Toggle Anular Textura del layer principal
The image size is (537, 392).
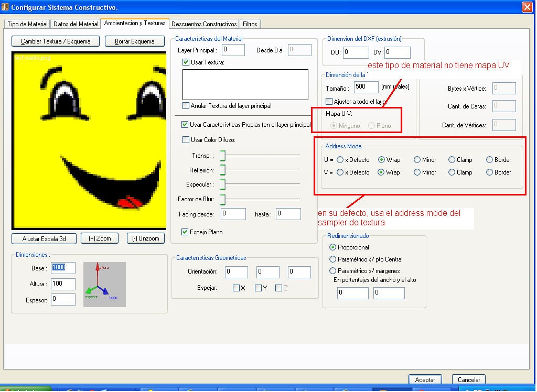186,106
